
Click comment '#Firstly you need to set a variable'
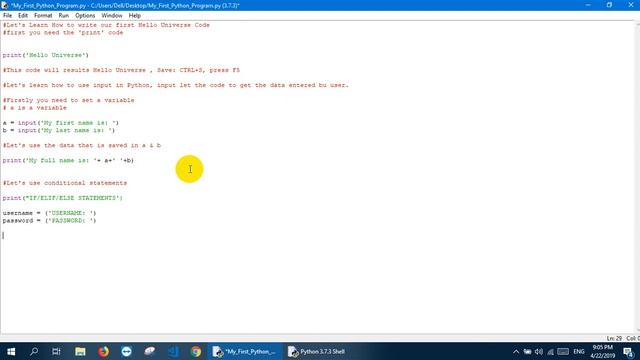[68, 100]
